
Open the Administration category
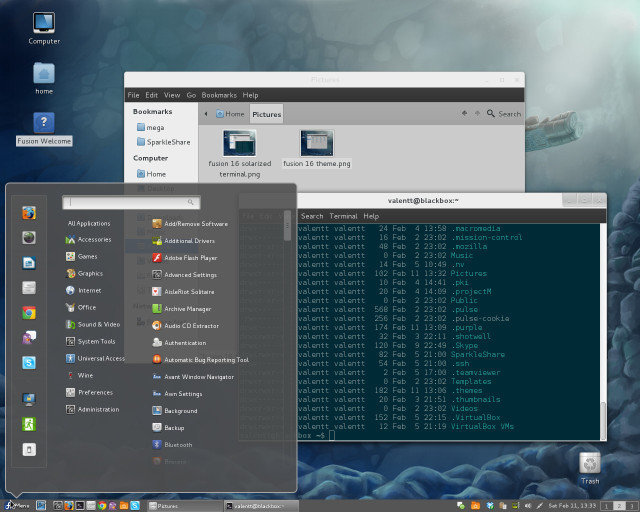(x=92, y=409)
